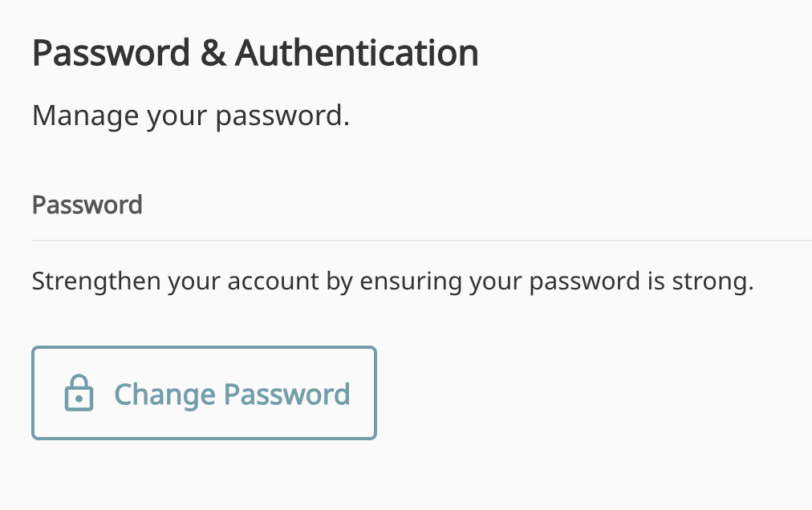Click the "Strengthen your account" description text
Image resolution: width=812 pixels, height=510 pixels.
[x=392, y=281]
